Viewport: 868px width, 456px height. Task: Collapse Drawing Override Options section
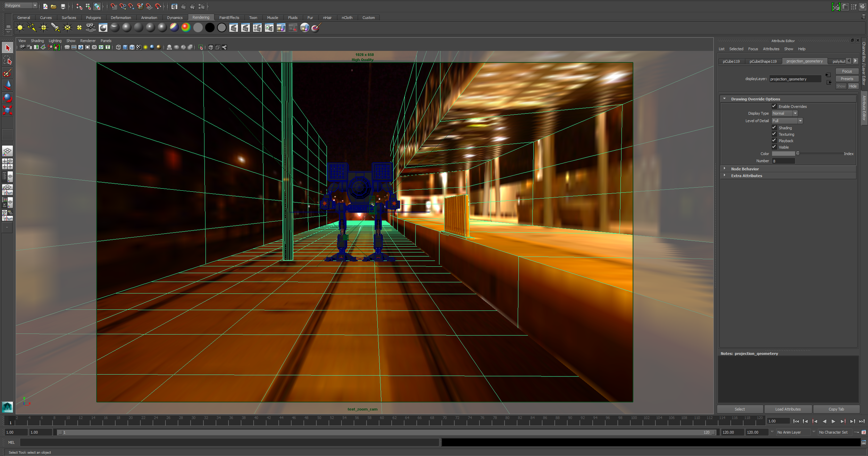coord(725,99)
